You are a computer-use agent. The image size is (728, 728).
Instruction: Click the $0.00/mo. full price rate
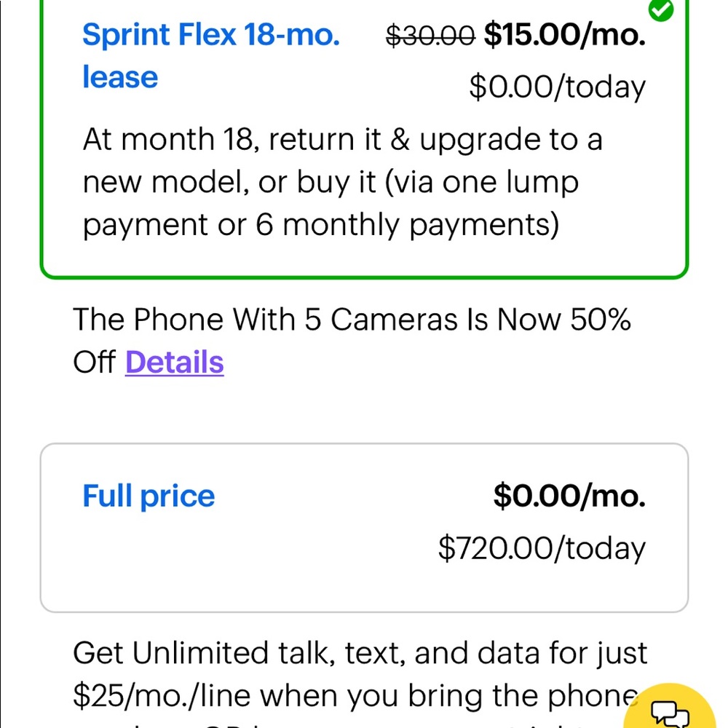pyautogui.click(x=569, y=496)
